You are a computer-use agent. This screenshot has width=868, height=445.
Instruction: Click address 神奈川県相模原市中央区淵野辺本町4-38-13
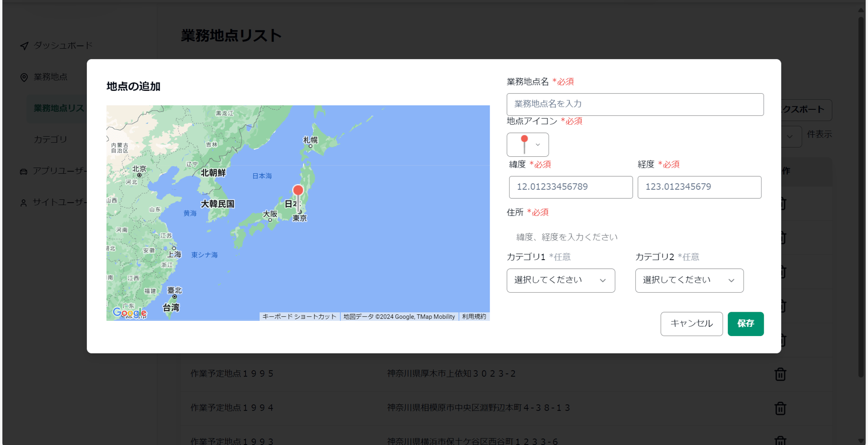479,408
